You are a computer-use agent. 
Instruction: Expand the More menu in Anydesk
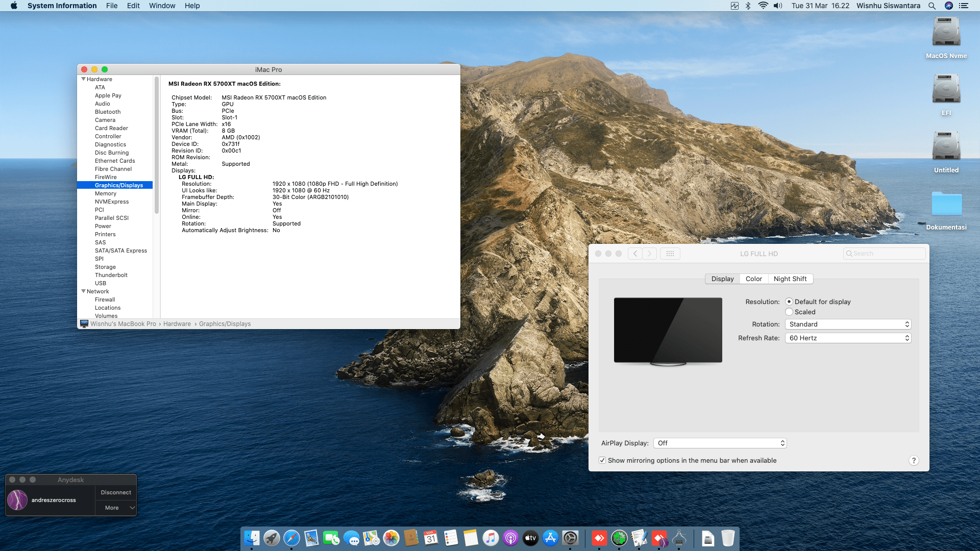point(116,508)
